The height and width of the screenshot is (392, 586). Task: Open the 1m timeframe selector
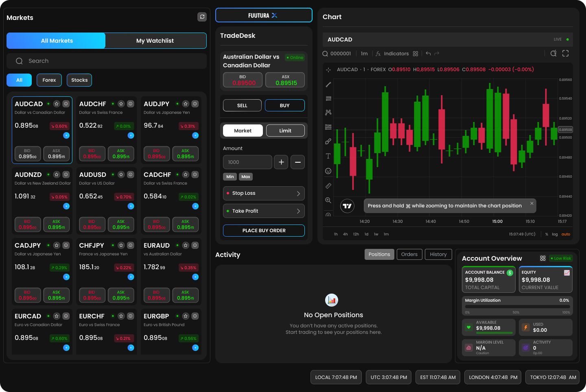pos(364,53)
